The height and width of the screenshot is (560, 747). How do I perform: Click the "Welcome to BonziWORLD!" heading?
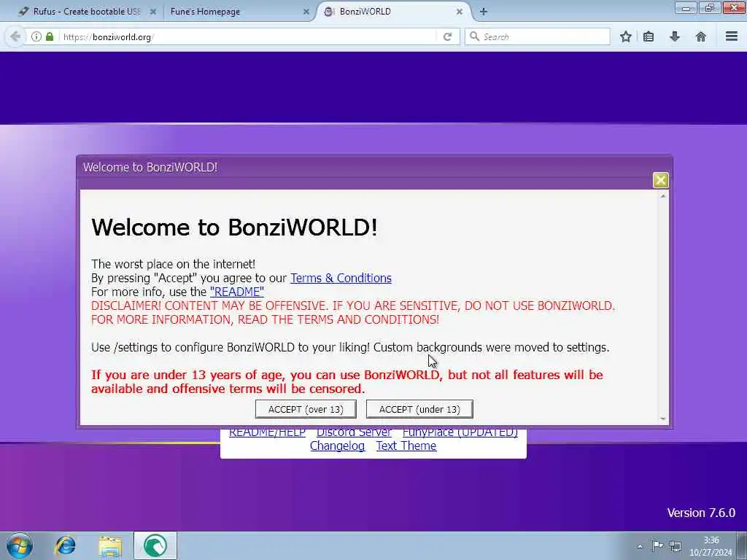234,227
